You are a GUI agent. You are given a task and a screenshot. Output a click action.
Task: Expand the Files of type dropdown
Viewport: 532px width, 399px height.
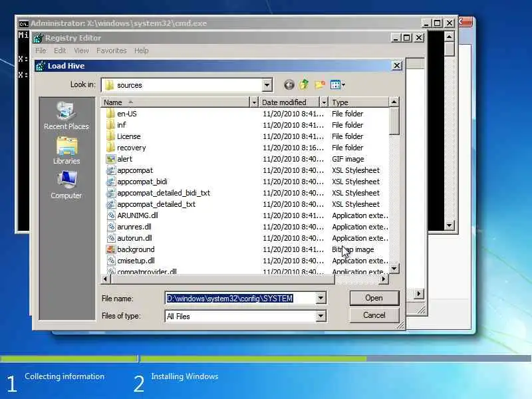tap(321, 317)
